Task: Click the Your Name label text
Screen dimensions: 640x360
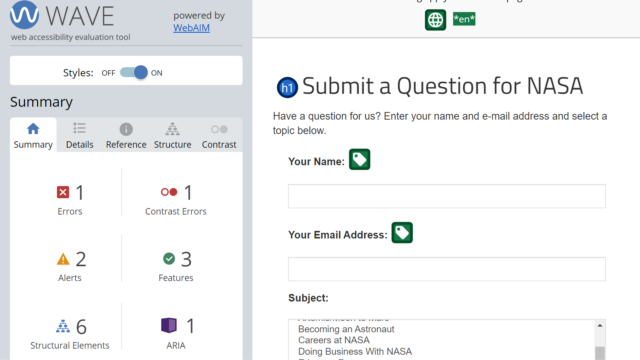Action: [316, 162]
